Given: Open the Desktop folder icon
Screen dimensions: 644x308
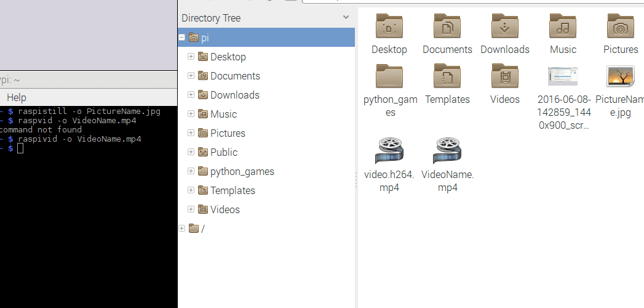Looking at the screenshot, I should [389, 27].
